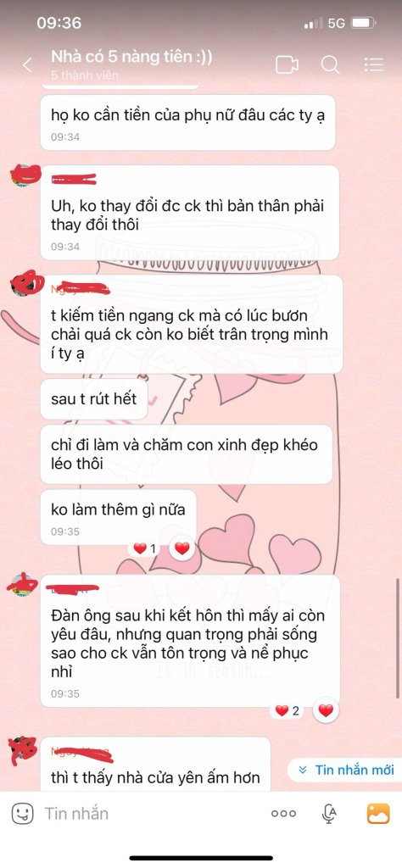The width and height of the screenshot is (402, 868).
Task: Tap the voice microphone icon
Action: 329,813
